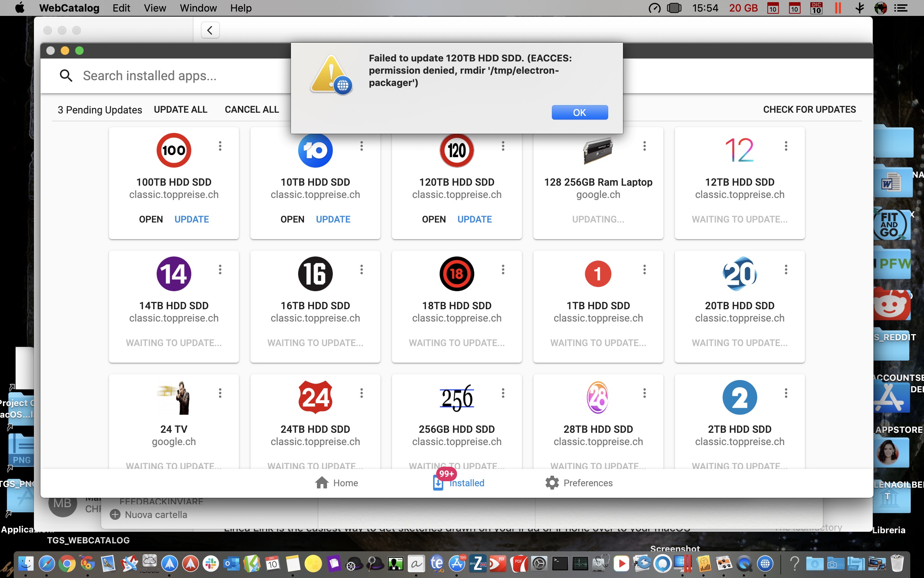Click the blue 20 app icon
Viewport: 924px width, 578px height.
click(740, 274)
